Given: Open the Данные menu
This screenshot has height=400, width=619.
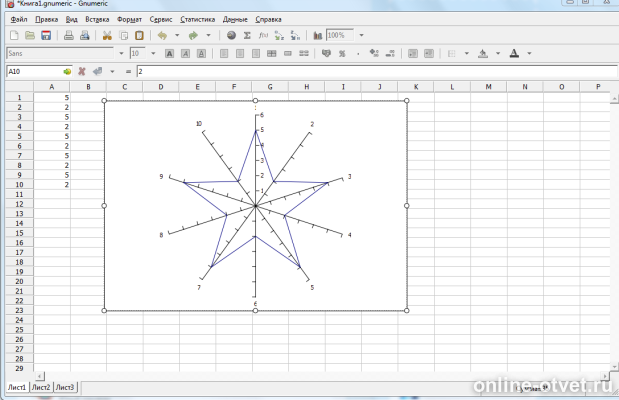Looking at the screenshot, I should [235, 19].
